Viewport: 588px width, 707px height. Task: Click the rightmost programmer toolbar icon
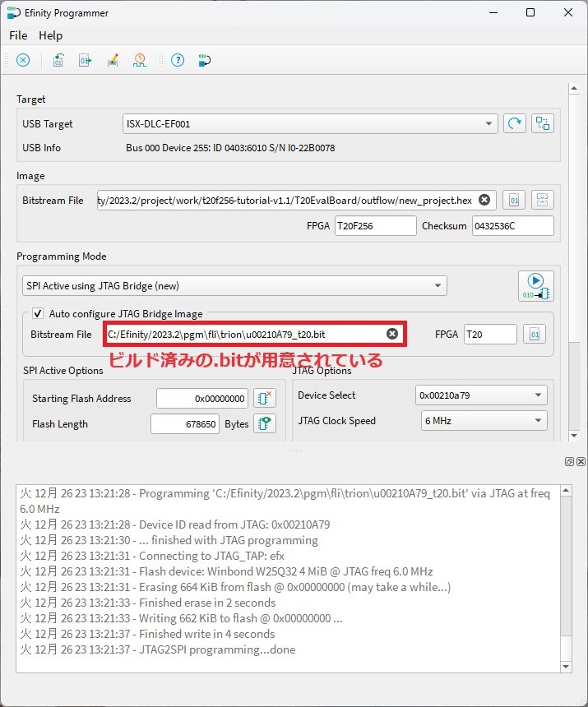[204, 60]
